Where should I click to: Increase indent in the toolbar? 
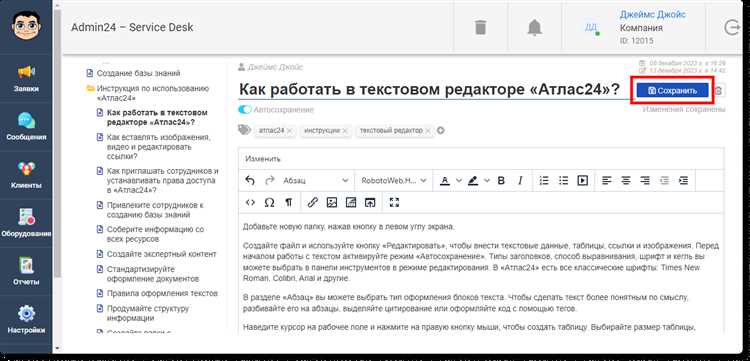[x=684, y=180]
